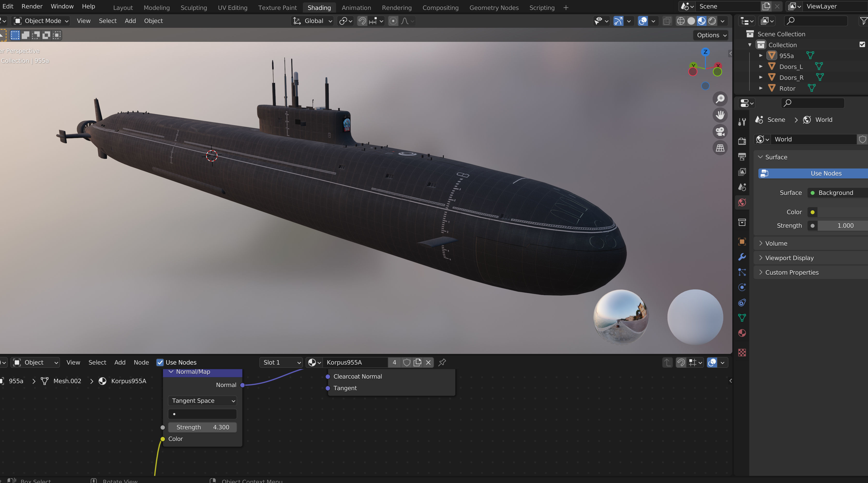This screenshot has height=483, width=868.
Task: Switch to the Geometry Nodes workspace tab
Action: 494,7
